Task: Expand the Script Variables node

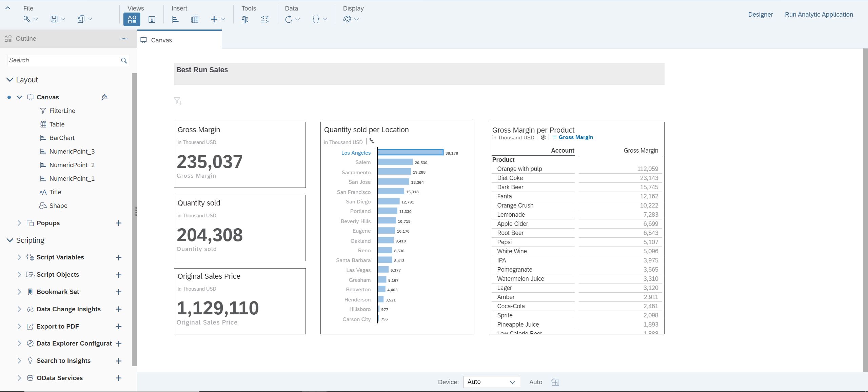Action: click(19, 257)
